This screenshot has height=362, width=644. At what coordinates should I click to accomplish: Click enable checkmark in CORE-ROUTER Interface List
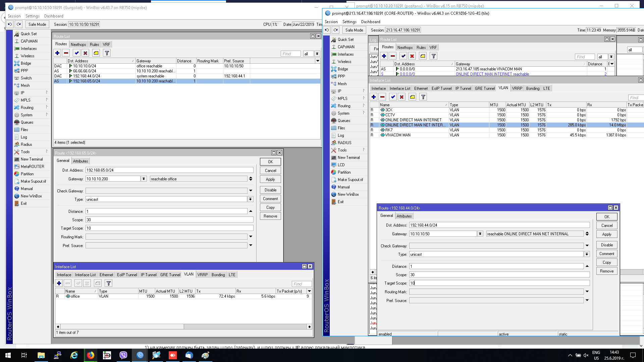(x=393, y=97)
